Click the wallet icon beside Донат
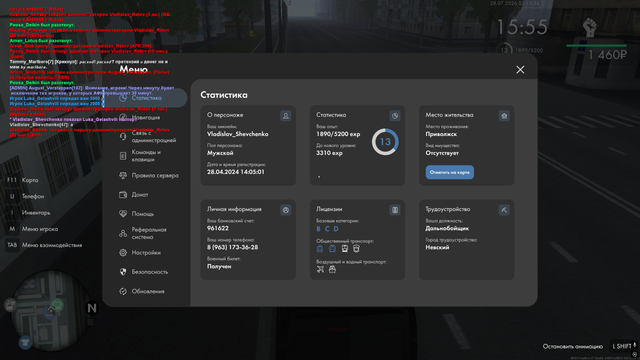Viewport: 640px width, 360px height. (123, 195)
